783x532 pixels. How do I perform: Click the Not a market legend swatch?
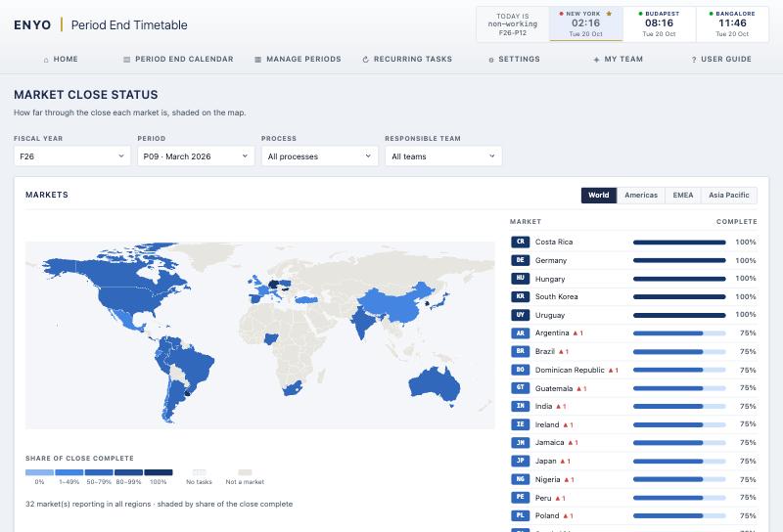[x=245, y=472]
